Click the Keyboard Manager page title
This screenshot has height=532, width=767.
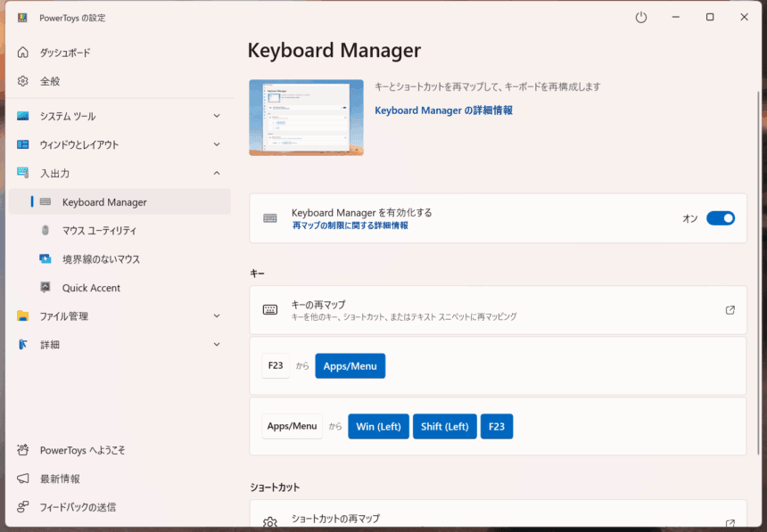(334, 51)
